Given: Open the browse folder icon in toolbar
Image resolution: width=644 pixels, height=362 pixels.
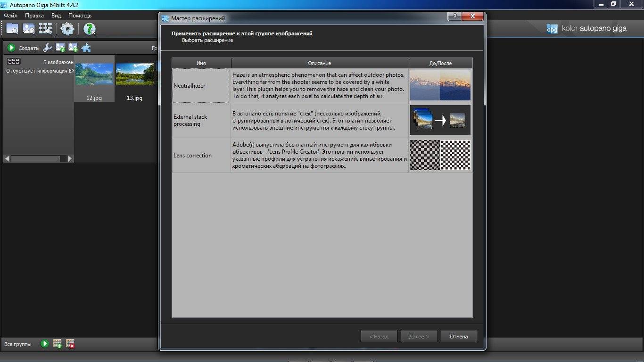Looking at the screenshot, I should 12,29.
